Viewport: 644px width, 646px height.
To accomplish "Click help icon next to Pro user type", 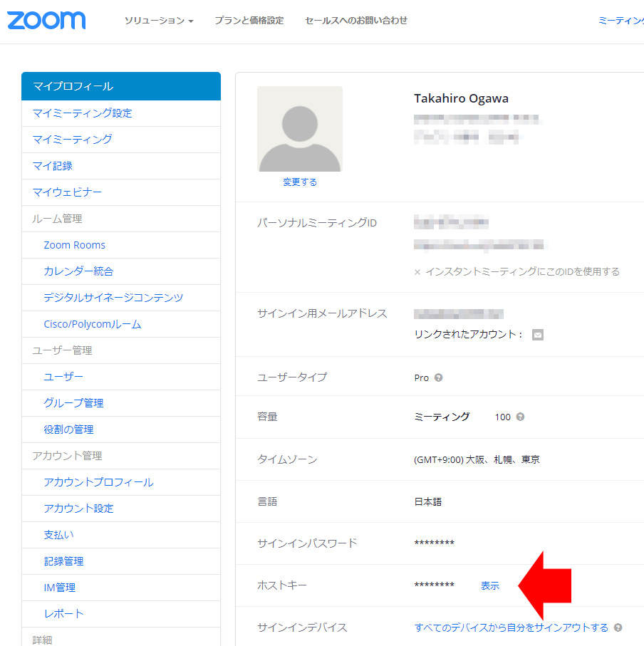I will [x=438, y=377].
